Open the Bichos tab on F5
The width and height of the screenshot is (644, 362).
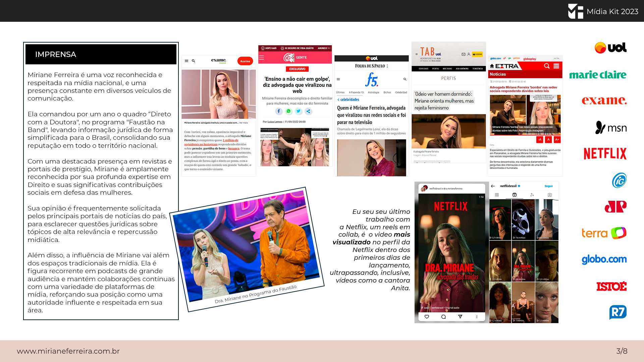(x=387, y=93)
